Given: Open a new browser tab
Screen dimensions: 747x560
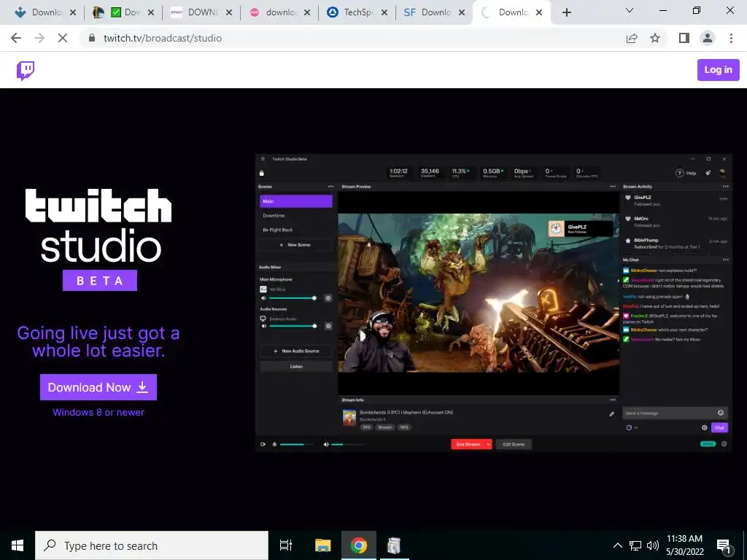Looking at the screenshot, I should pyautogui.click(x=566, y=12).
